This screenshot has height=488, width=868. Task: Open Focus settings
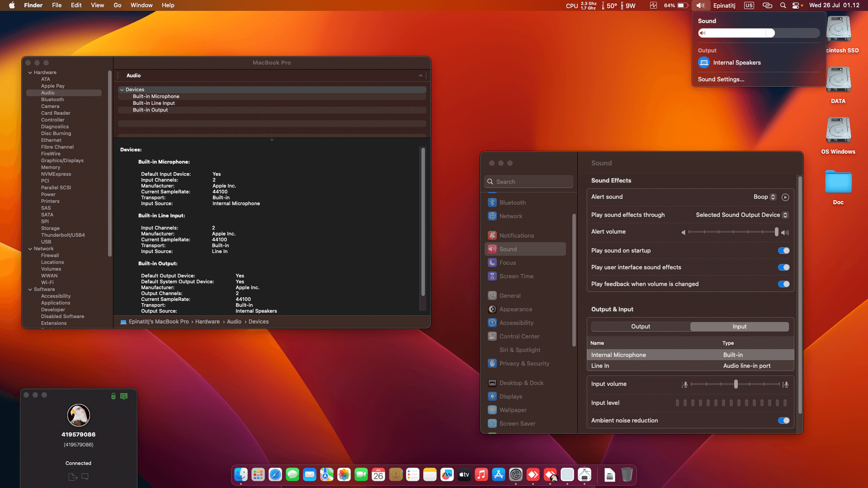tap(508, 263)
